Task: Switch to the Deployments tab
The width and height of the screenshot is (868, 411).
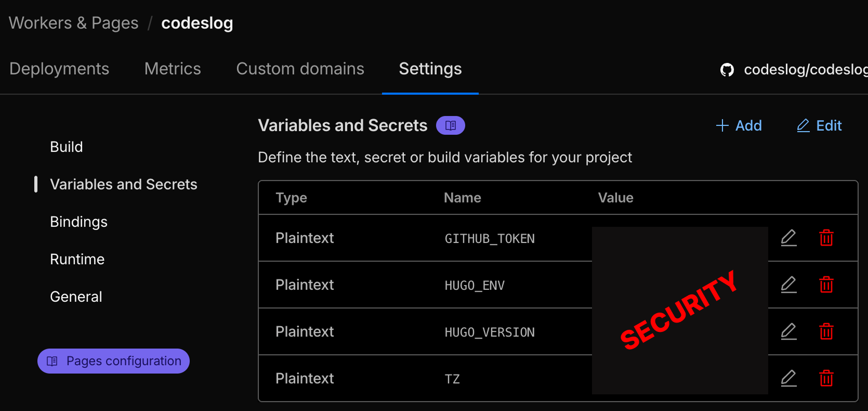Action: pos(59,68)
